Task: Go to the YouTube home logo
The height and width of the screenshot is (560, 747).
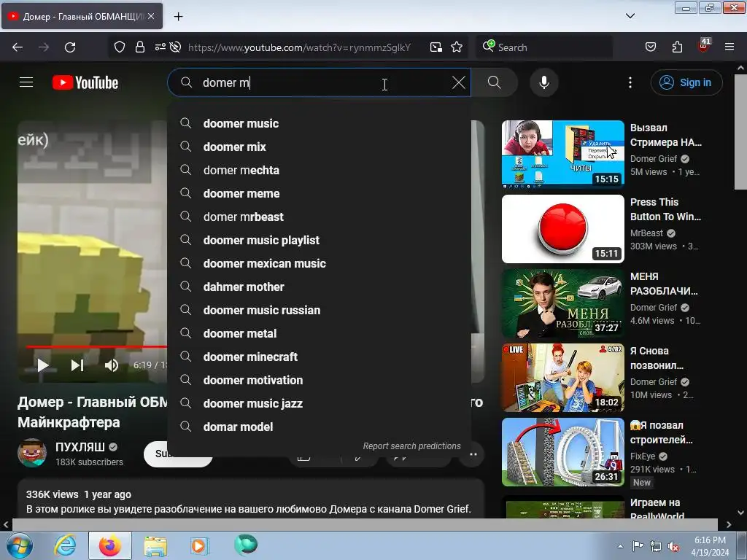Action: (85, 83)
